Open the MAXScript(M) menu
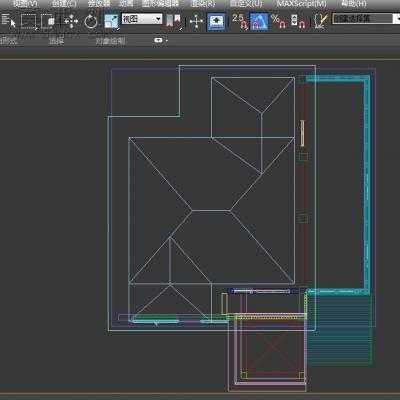Screen dimensions: 400x400 click(302, 4)
